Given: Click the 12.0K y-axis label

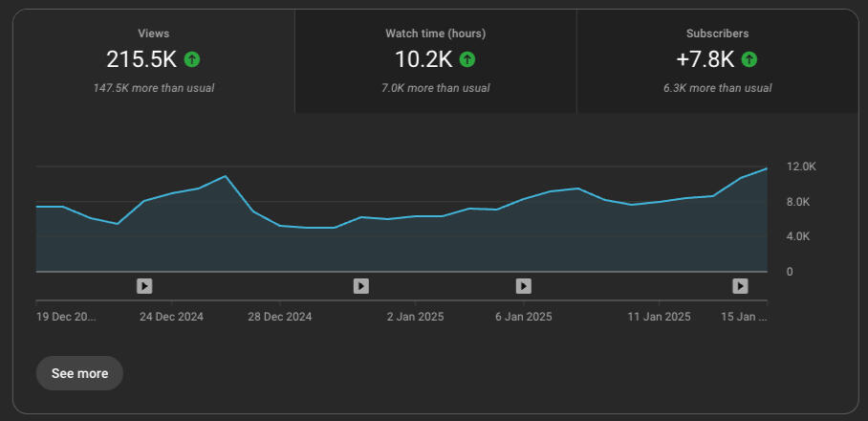Looking at the screenshot, I should tap(800, 166).
